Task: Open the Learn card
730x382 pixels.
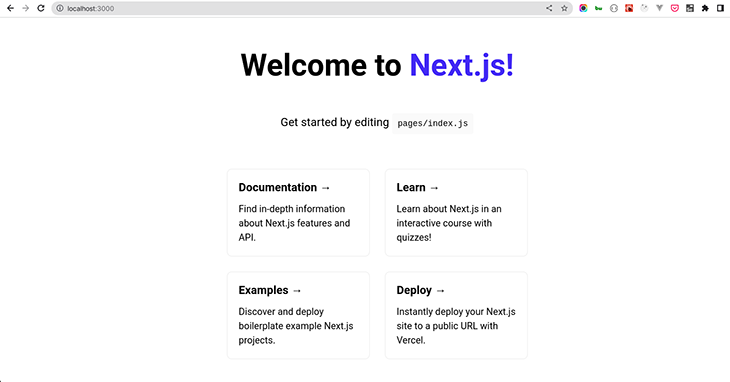Action: click(456, 213)
